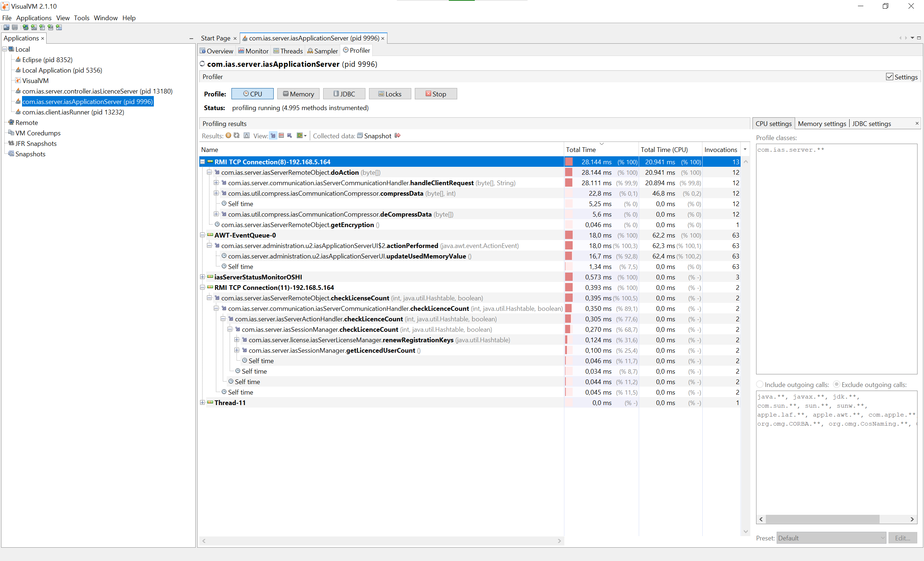This screenshot has width=924, height=561.
Task: Expand the handleClientRequest method node
Action: pyautogui.click(x=216, y=183)
